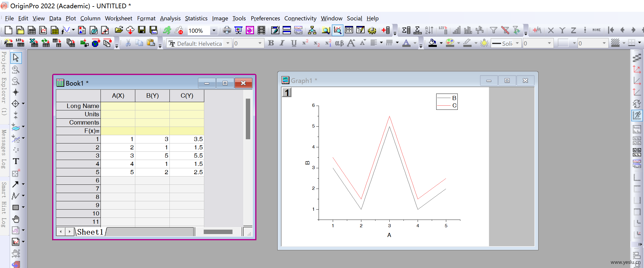Select column header B(Y) in Book1
644x268 pixels.
pyautogui.click(x=152, y=96)
